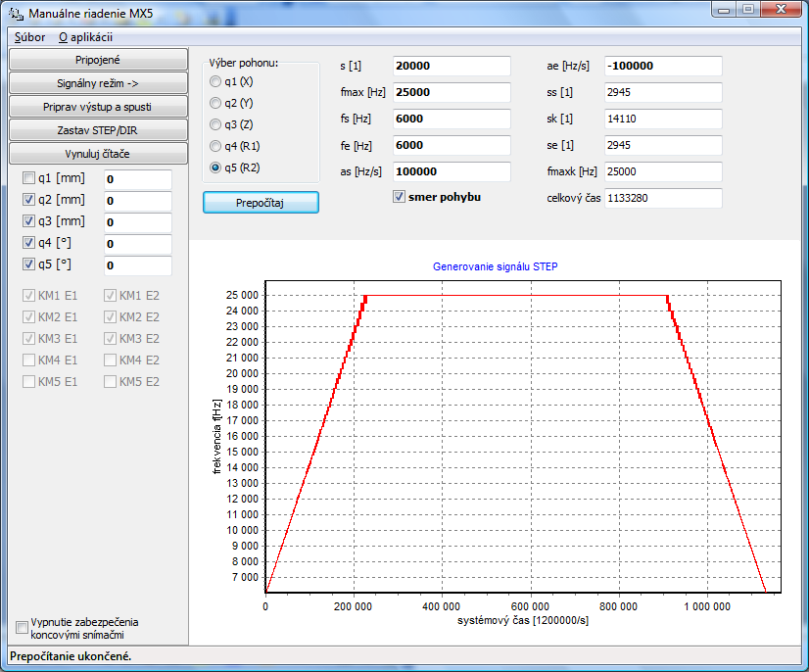Select the q5 (R2) drive radio button
809x672 pixels.
point(215,168)
